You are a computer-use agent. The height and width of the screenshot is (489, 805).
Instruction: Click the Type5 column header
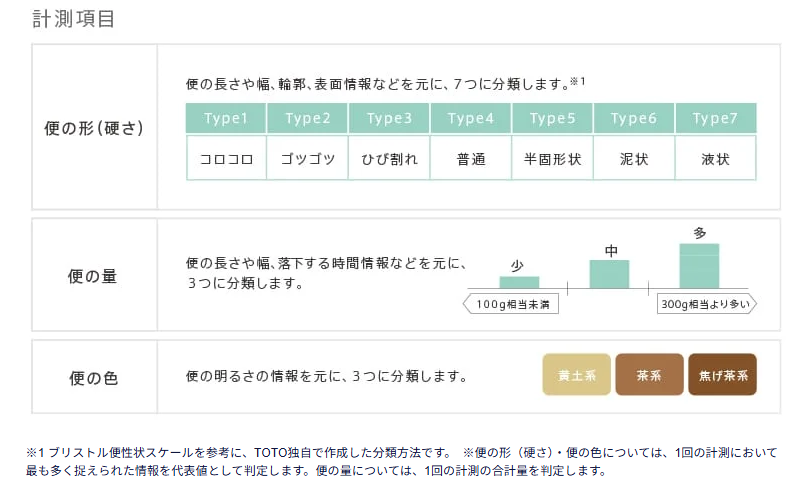point(552,118)
